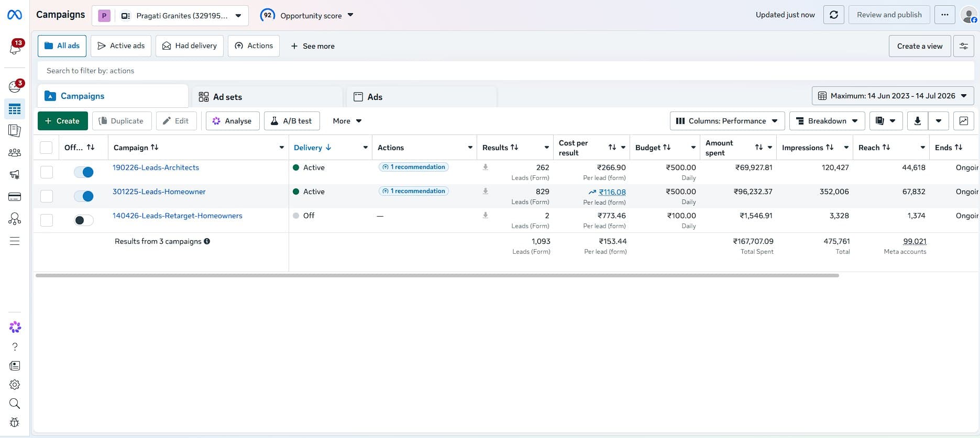Click the horizontal table scrollbar
This screenshot has height=438, width=980.
pyautogui.click(x=437, y=275)
